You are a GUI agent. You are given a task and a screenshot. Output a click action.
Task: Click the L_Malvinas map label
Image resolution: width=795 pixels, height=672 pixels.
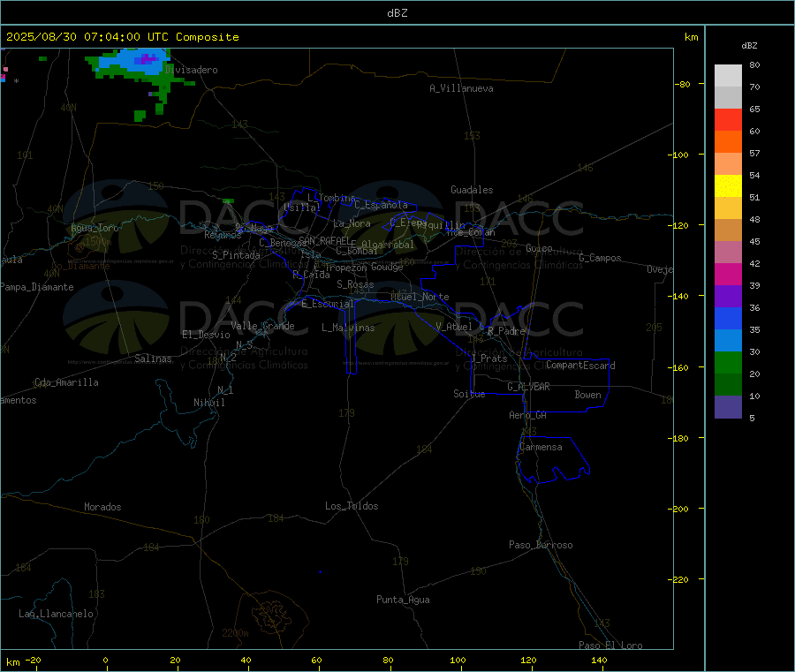pos(348,328)
